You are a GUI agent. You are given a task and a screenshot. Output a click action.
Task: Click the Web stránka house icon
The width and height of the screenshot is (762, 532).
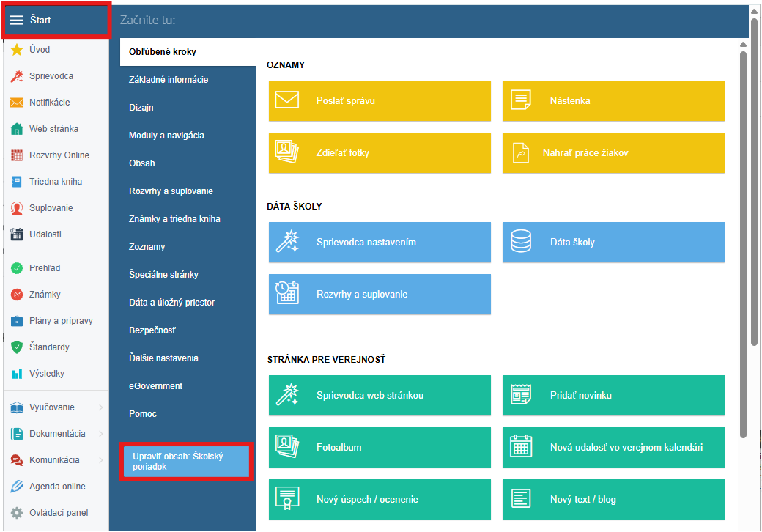coord(17,129)
